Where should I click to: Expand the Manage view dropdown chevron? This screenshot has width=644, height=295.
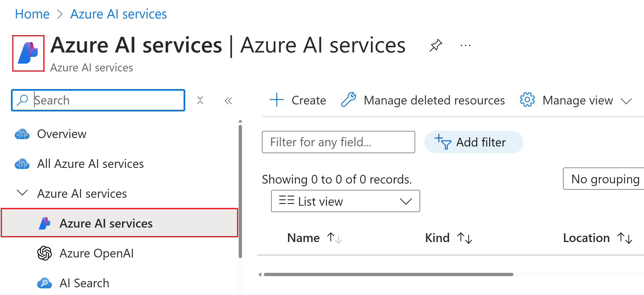[x=626, y=101]
